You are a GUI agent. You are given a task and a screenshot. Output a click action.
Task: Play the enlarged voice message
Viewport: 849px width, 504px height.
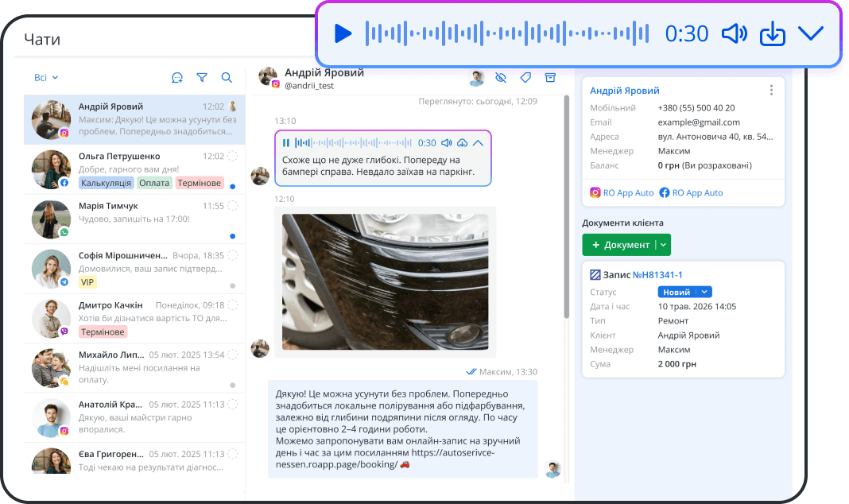[343, 33]
